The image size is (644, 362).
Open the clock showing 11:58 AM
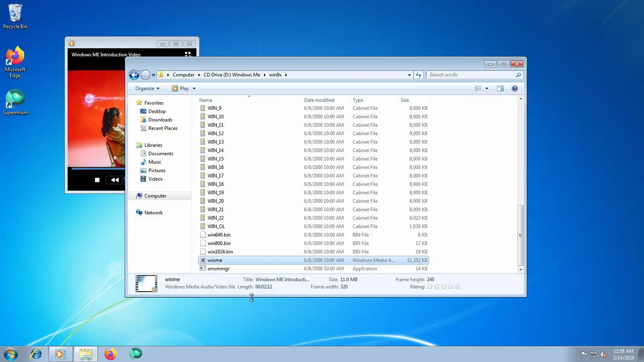pyautogui.click(x=623, y=354)
